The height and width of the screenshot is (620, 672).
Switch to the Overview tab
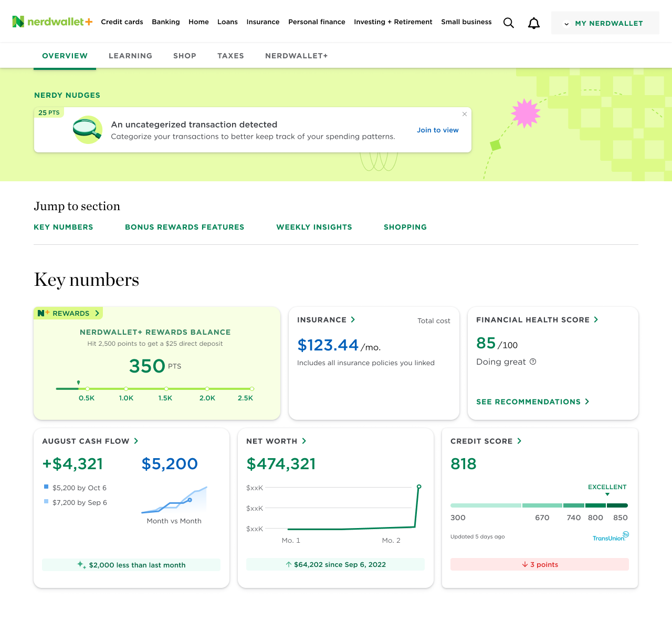(65, 56)
